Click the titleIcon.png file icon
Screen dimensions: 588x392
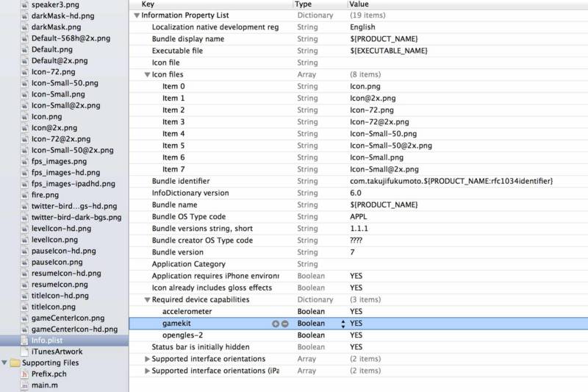point(24,307)
